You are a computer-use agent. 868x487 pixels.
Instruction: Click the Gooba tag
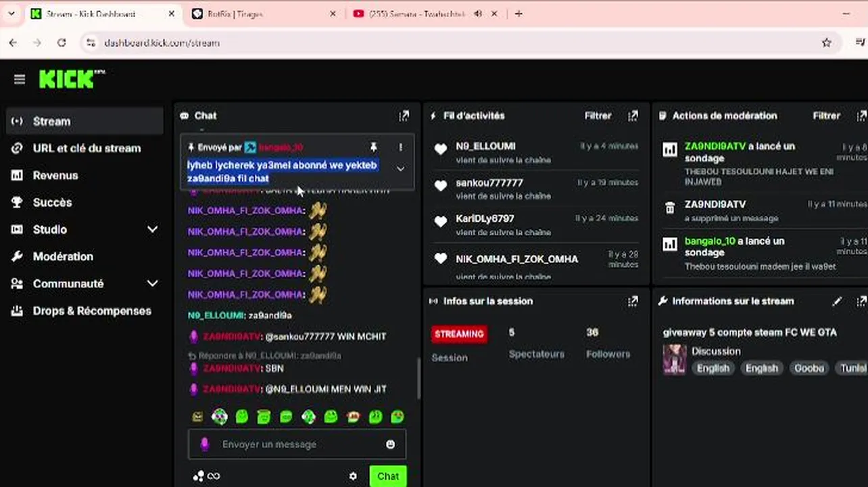pos(809,368)
